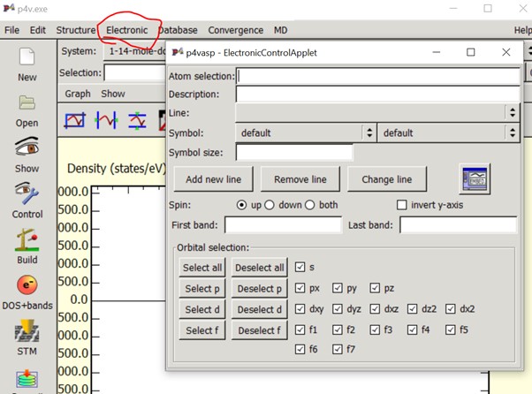Image resolution: width=532 pixels, height=394 pixels.
Task: Click the Select d button
Action: (202, 309)
